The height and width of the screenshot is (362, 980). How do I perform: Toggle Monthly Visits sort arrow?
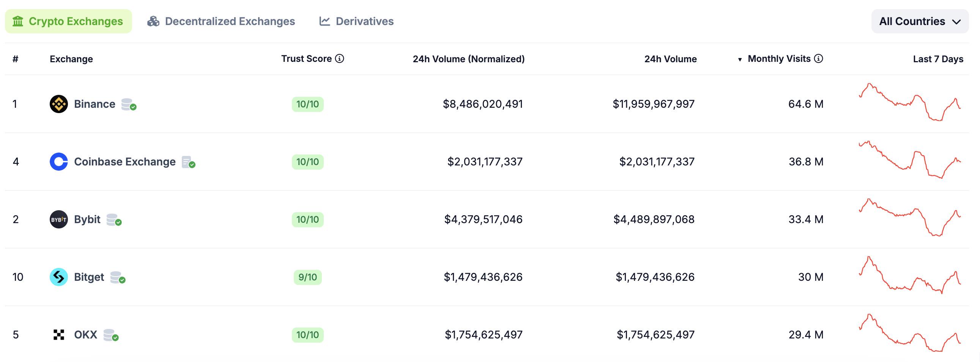click(740, 59)
